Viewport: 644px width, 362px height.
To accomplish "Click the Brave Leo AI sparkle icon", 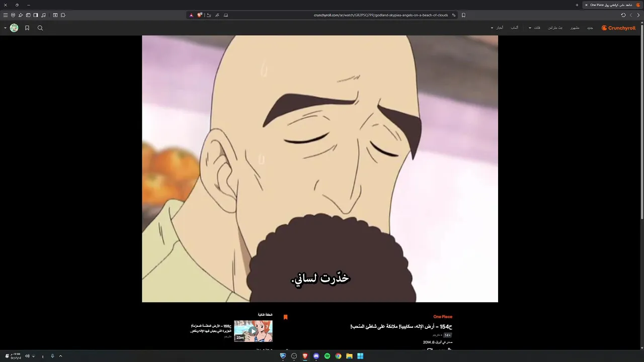I will tap(21, 15).
